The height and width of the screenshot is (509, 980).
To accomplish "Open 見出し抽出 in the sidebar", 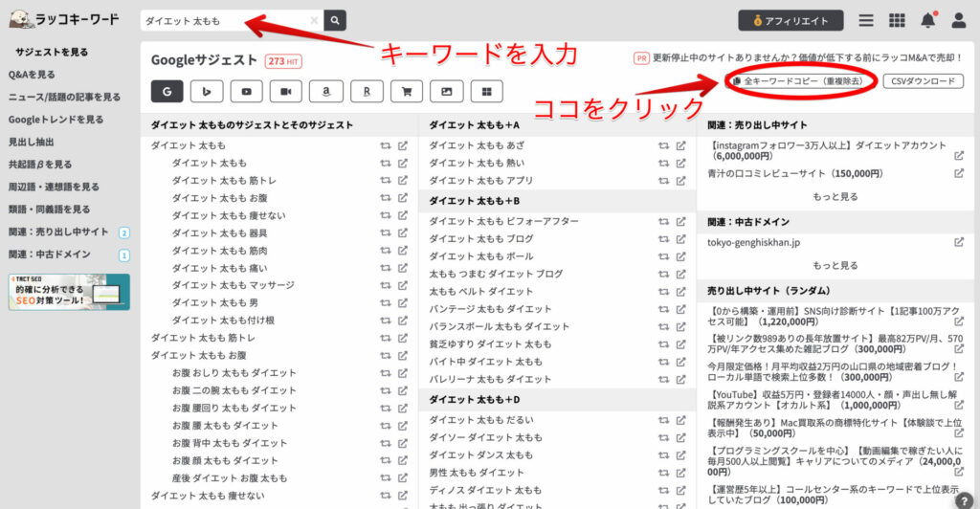I will (32, 142).
